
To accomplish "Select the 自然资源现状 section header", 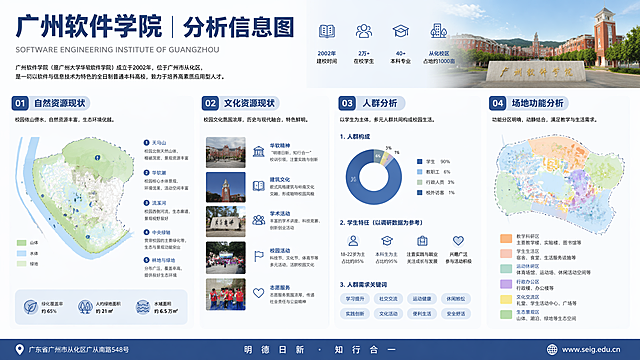I will (x=60, y=103).
